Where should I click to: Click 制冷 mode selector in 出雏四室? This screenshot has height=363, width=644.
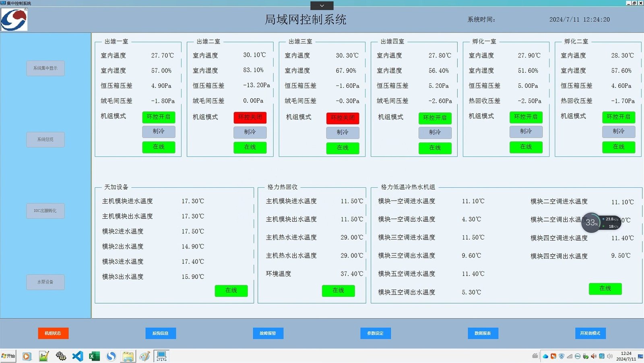click(435, 132)
